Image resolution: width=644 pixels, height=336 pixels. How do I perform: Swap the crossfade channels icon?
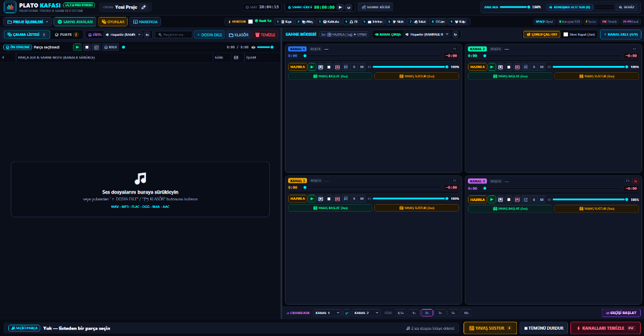pos(347,313)
